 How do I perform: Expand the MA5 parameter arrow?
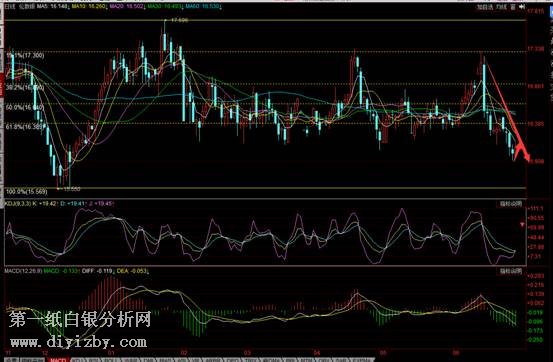tap(68, 7)
